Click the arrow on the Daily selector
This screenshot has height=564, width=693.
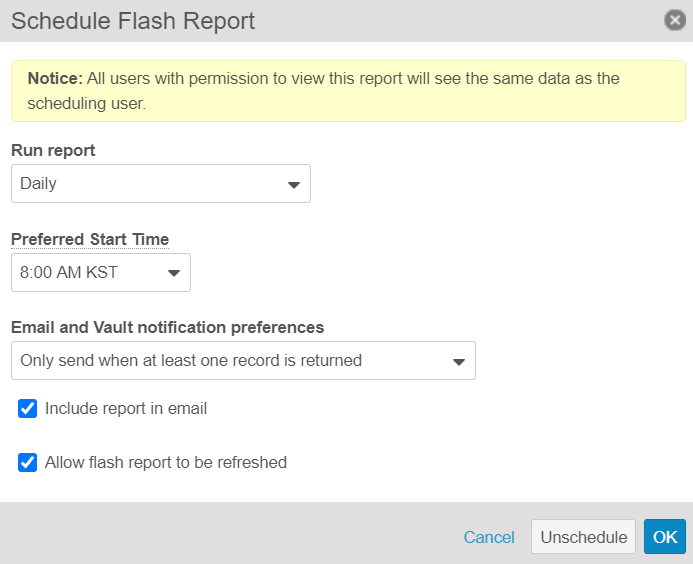(x=293, y=185)
